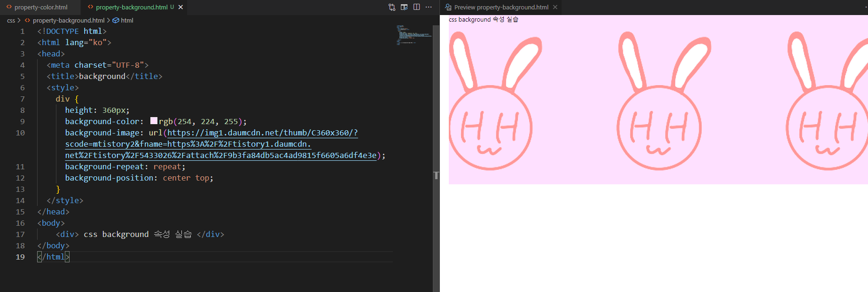
Task: Place cursor on html lang="ko" line
Action: [x=74, y=42]
